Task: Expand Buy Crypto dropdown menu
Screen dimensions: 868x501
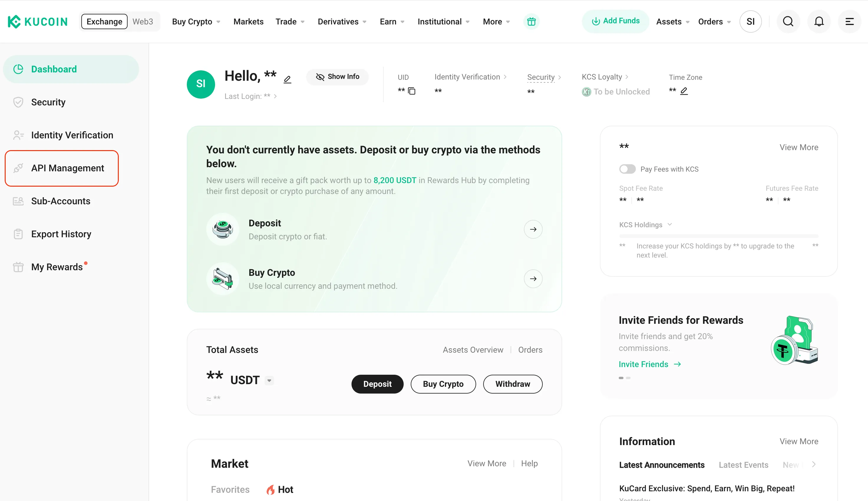Action: (196, 22)
